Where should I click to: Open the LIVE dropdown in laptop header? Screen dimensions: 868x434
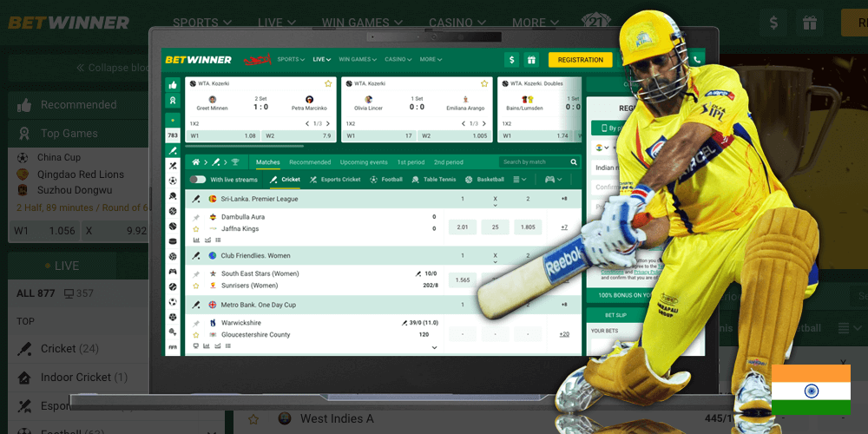pos(322,59)
